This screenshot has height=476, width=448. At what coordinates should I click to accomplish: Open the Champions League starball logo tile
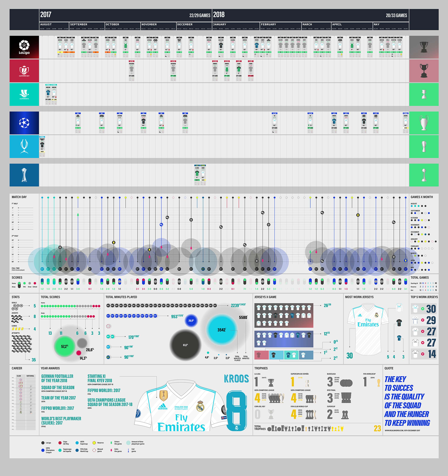tap(24, 123)
